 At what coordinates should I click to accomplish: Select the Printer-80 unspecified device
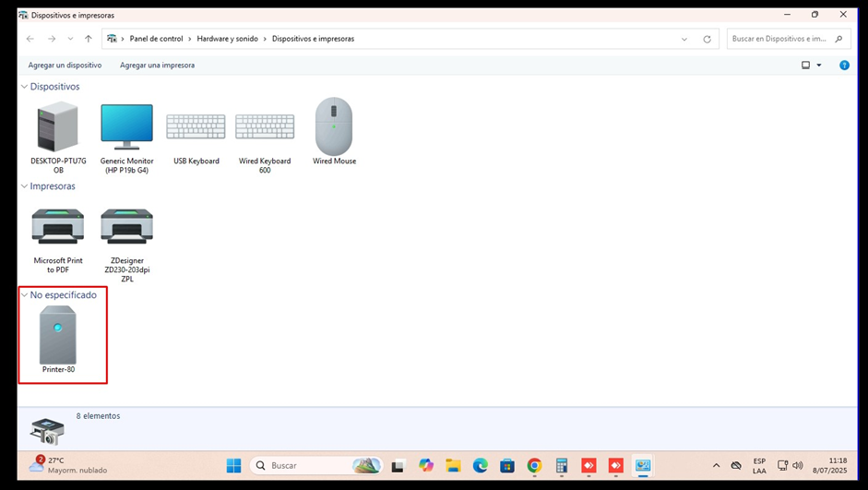tap(58, 336)
